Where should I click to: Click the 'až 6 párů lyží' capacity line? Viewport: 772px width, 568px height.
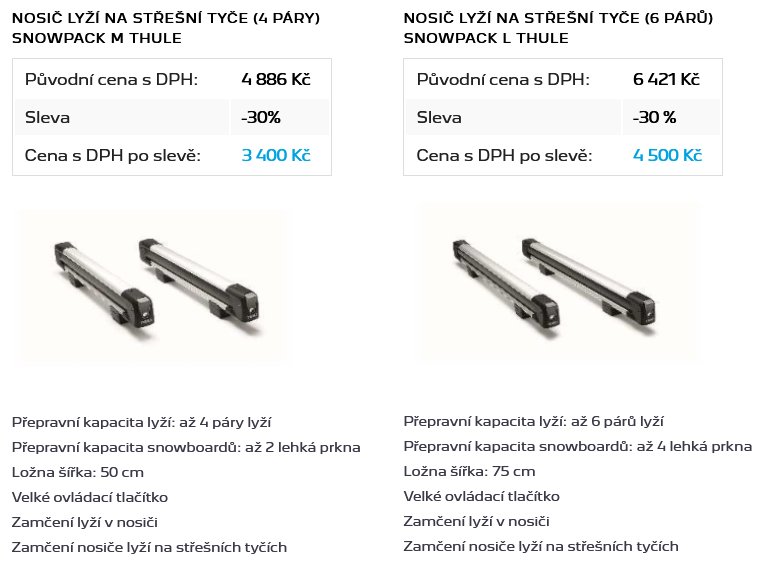point(533,421)
